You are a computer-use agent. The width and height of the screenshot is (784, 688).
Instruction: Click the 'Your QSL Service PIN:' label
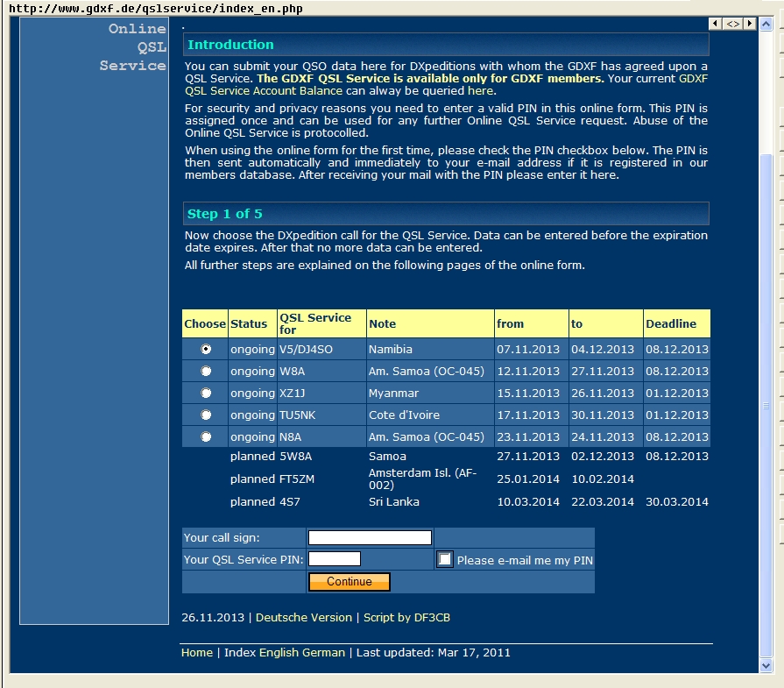pyautogui.click(x=244, y=559)
